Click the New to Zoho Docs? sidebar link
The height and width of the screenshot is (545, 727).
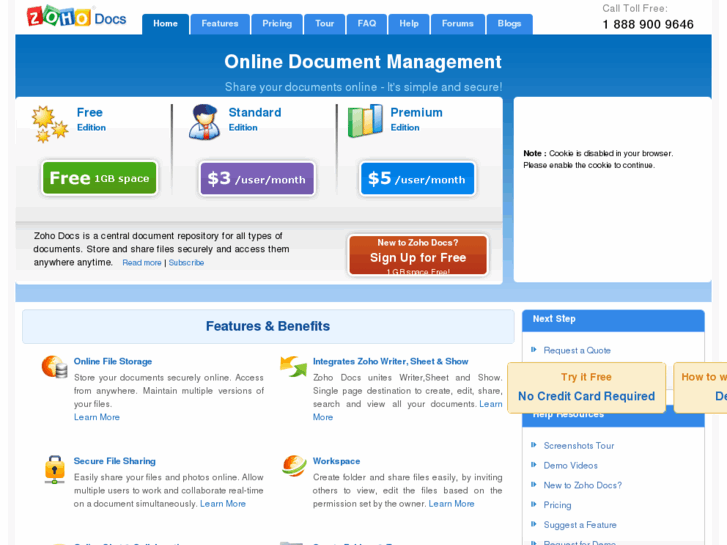(582, 485)
